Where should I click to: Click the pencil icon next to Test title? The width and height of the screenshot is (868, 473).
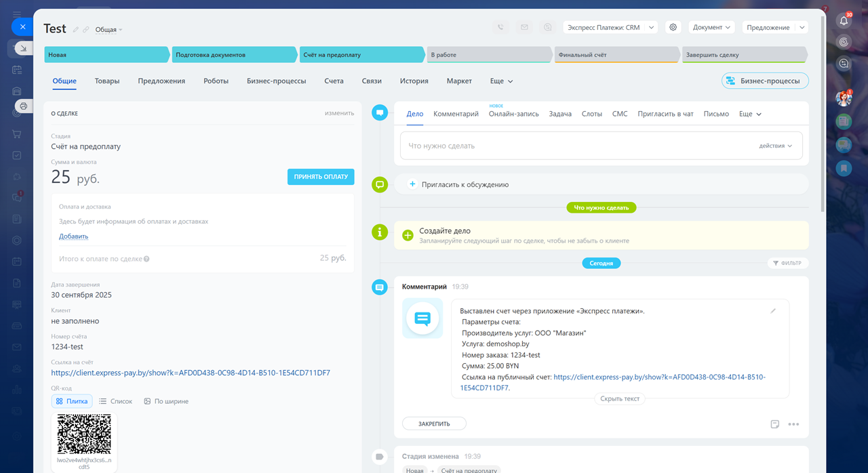click(76, 29)
